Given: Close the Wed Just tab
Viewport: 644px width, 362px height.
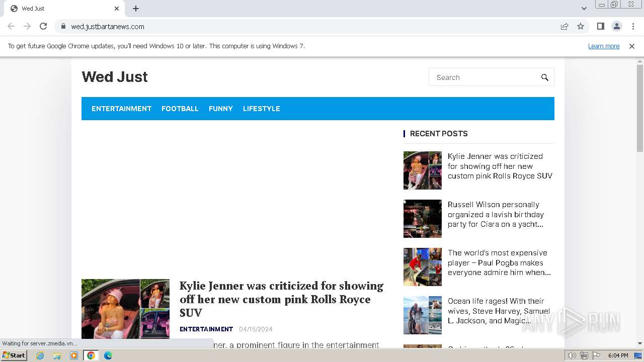Looking at the screenshot, I should pos(117,9).
